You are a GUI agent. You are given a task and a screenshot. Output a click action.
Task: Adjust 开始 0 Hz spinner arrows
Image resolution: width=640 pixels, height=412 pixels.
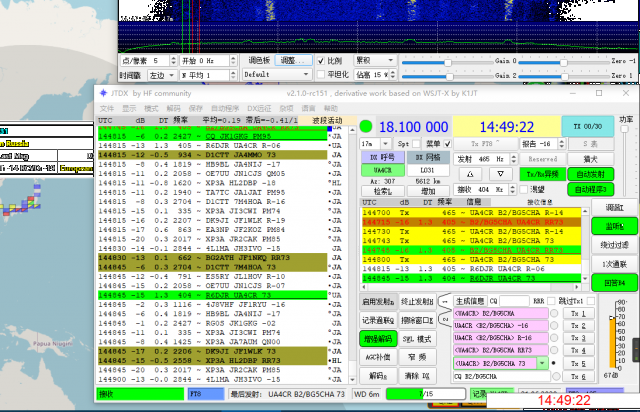(233, 61)
